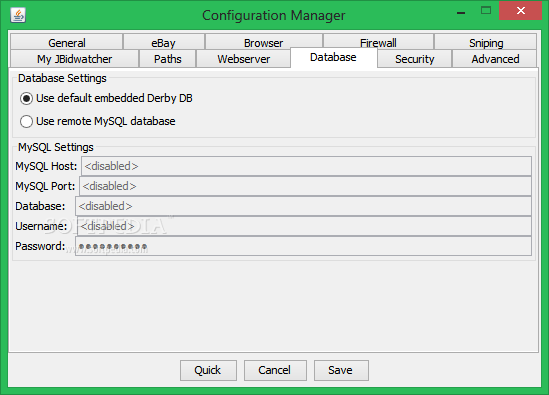Click the Password: label
This screenshot has width=549, height=395.
40,246
